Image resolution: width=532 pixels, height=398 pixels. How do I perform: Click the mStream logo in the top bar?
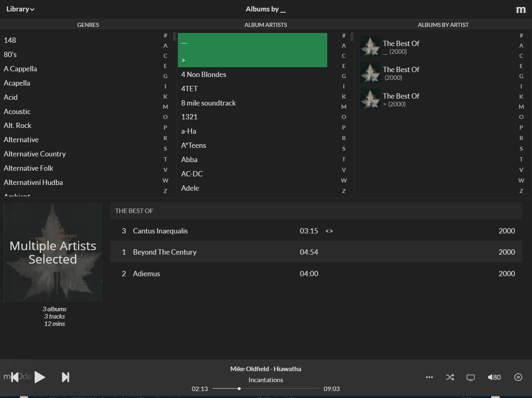coord(521,9)
